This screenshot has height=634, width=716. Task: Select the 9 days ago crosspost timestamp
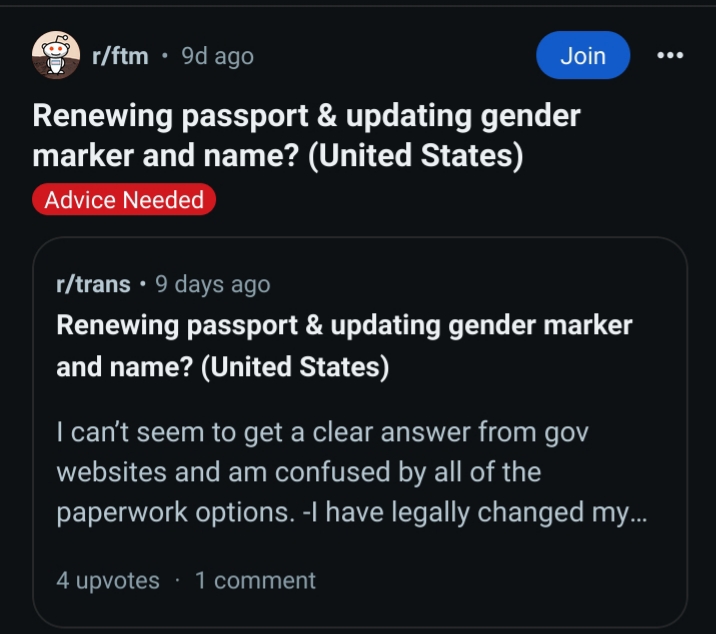[x=213, y=284]
